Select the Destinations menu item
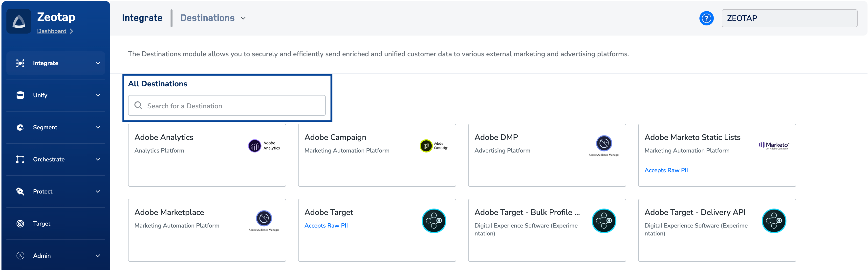Viewport: 868px width, 270px height. coord(208,18)
